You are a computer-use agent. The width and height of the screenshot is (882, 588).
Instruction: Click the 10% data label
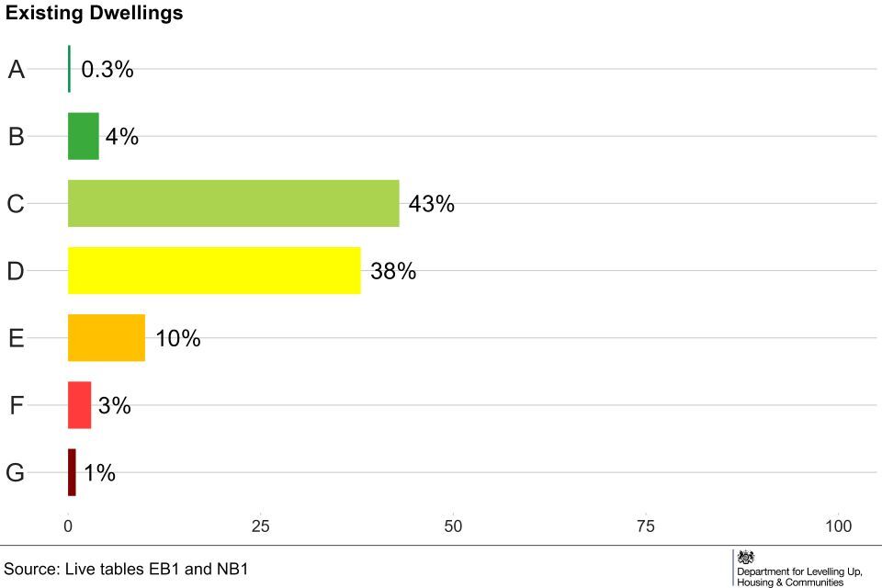tap(177, 338)
